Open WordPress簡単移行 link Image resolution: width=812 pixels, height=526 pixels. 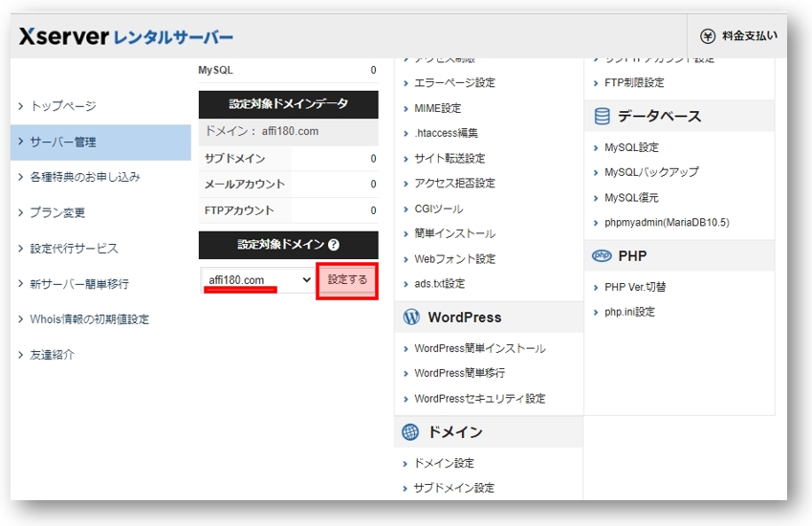[460, 373]
